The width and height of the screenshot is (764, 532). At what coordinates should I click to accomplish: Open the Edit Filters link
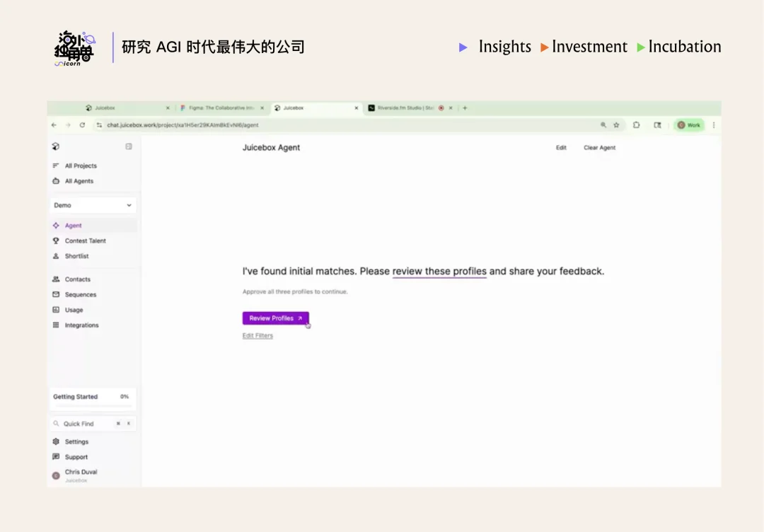click(257, 335)
